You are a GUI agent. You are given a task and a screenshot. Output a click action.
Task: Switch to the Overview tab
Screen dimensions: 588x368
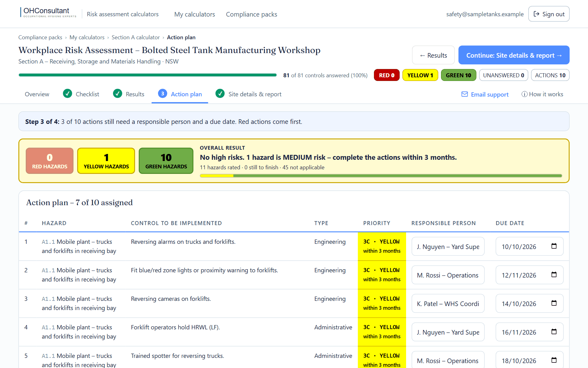(37, 94)
